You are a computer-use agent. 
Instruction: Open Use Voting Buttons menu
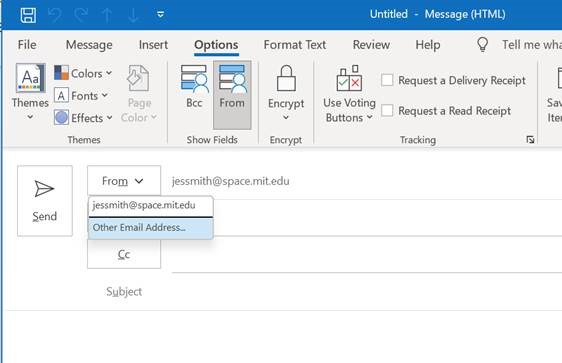349,94
